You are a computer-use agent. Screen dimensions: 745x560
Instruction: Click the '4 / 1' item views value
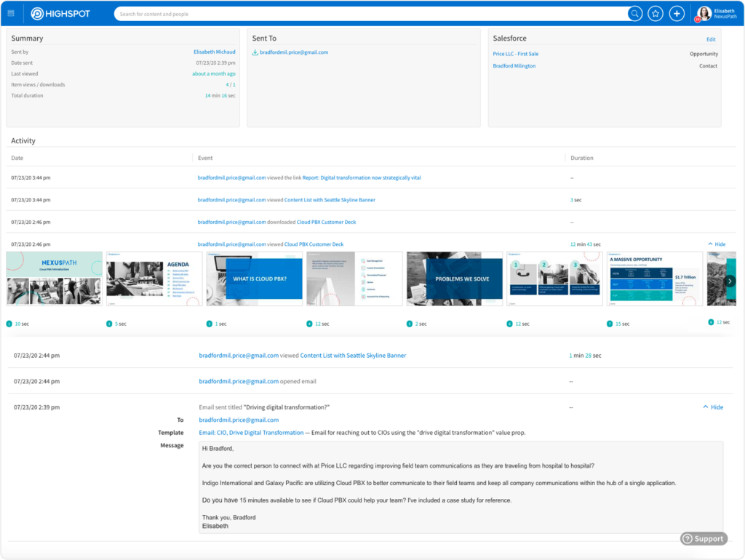coord(231,84)
